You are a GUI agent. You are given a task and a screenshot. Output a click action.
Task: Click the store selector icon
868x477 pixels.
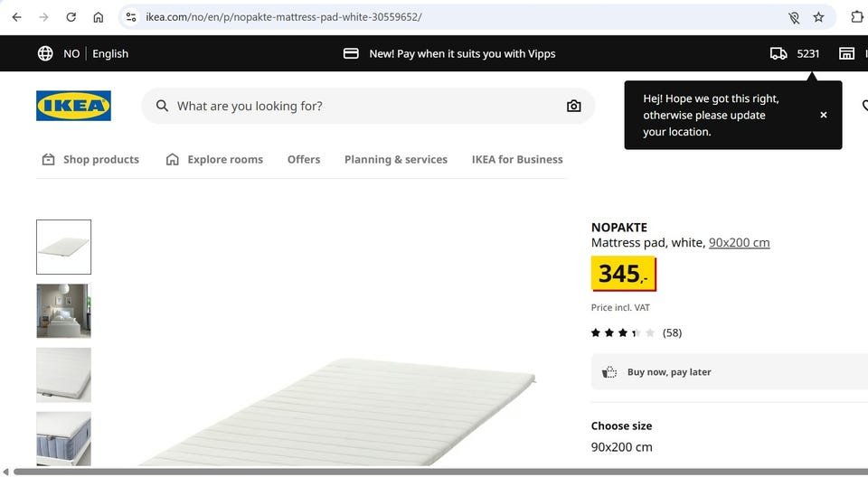846,53
